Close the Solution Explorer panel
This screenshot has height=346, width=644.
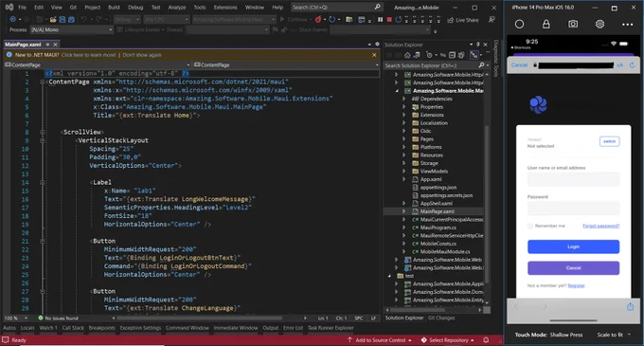click(486, 45)
